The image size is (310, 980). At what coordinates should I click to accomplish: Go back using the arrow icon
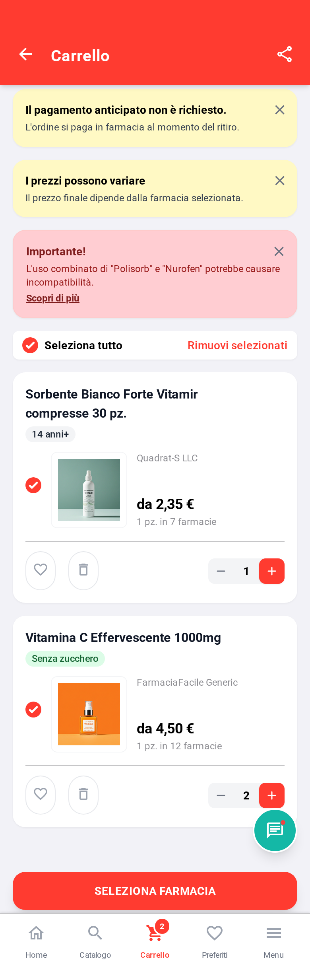click(x=25, y=54)
